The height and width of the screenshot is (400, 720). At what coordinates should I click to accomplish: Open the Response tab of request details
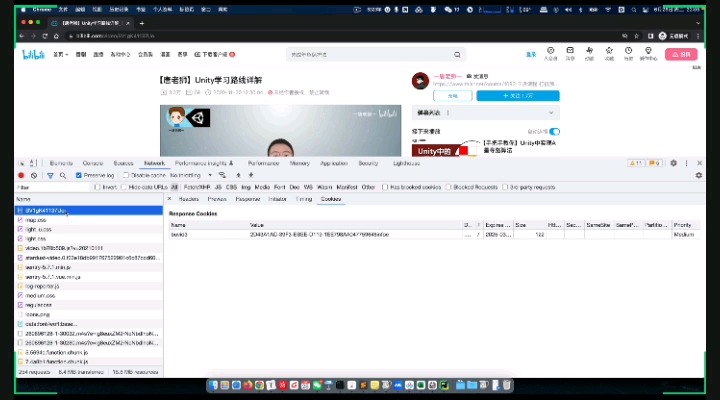(248, 199)
